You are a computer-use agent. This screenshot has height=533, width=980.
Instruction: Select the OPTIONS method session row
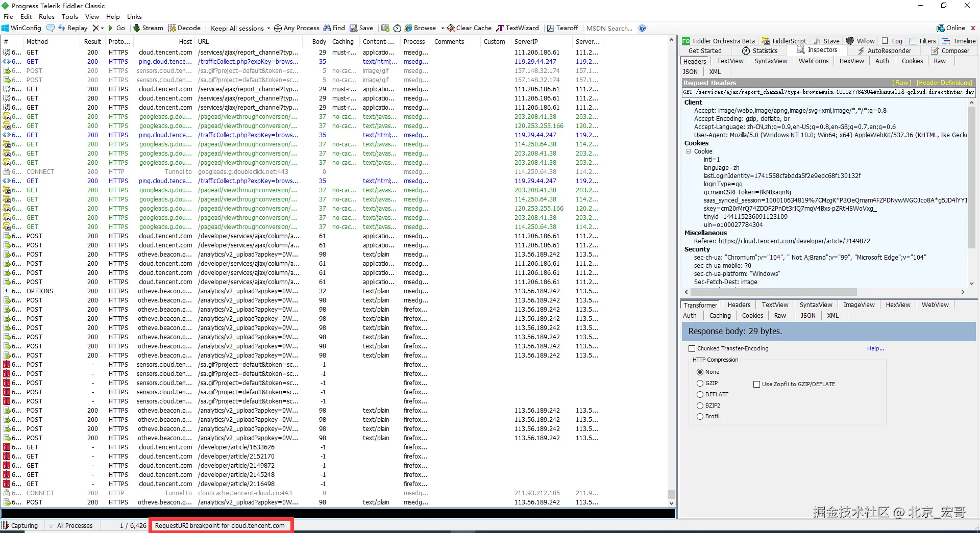pos(334,291)
